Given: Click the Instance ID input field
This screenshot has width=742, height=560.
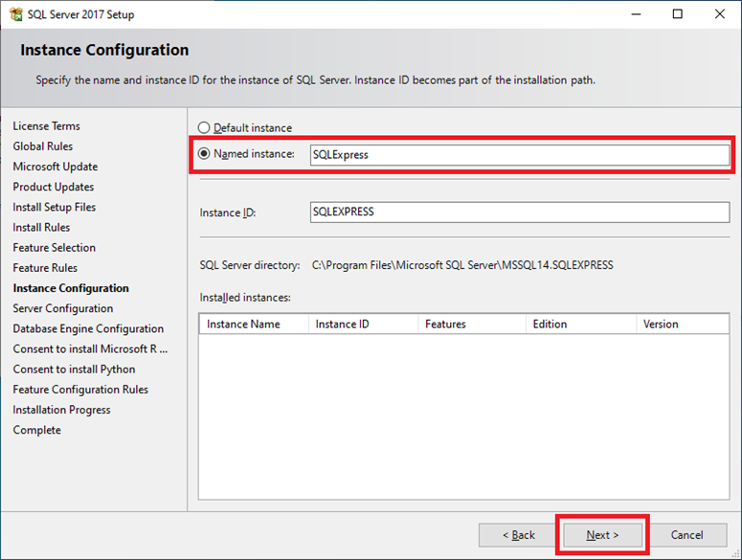Looking at the screenshot, I should 520,212.
